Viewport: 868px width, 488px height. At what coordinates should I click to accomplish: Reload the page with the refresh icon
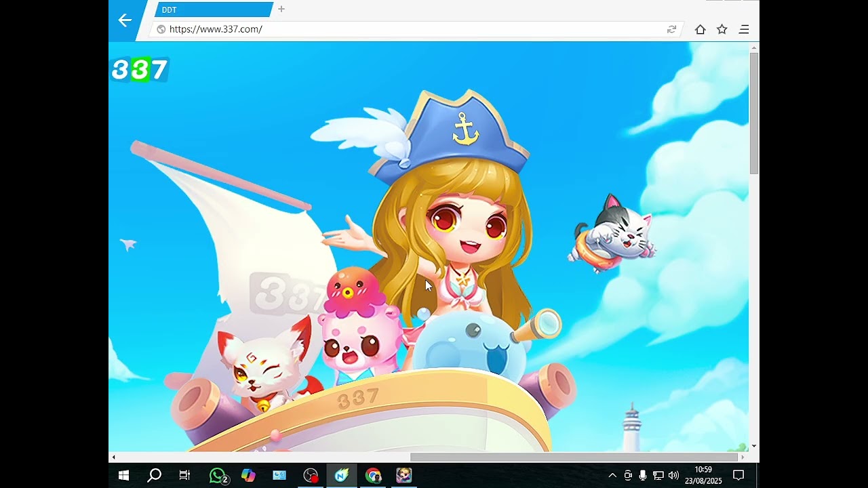pyautogui.click(x=671, y=29)
